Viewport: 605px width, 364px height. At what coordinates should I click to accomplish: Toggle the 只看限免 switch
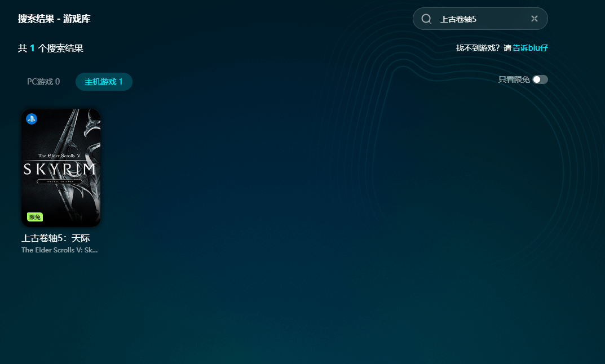point(540,79)
